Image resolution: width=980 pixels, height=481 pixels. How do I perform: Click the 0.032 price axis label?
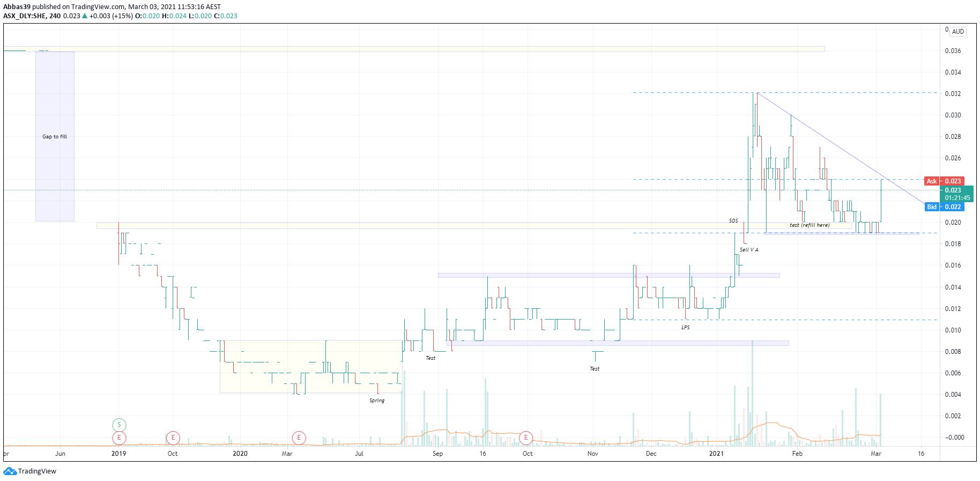pos(953,94)
